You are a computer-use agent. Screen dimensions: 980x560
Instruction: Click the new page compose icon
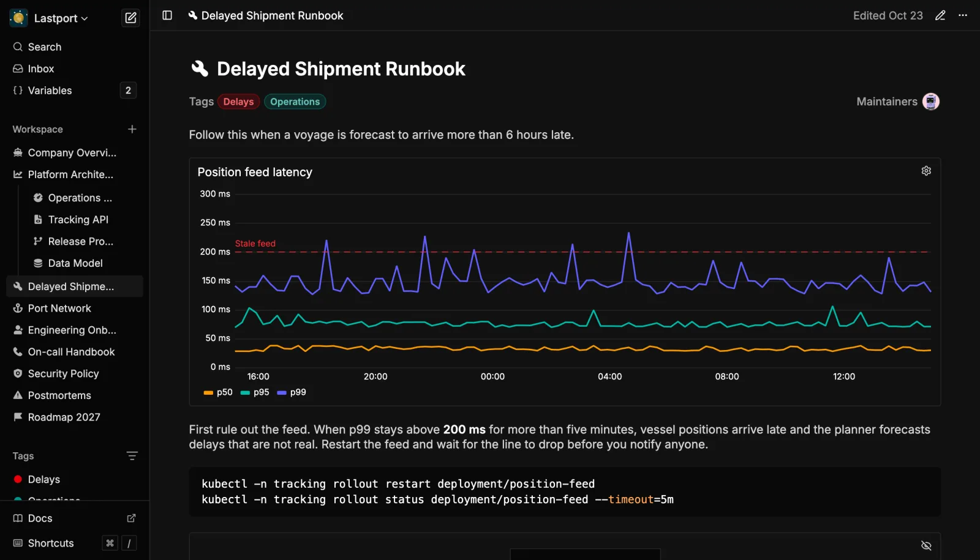131,18
